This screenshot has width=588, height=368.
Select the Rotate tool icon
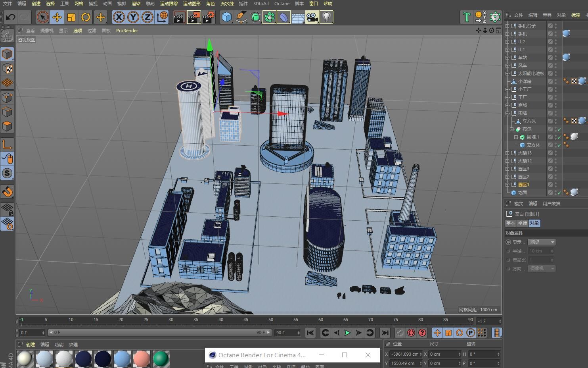(x=86, y=17)
